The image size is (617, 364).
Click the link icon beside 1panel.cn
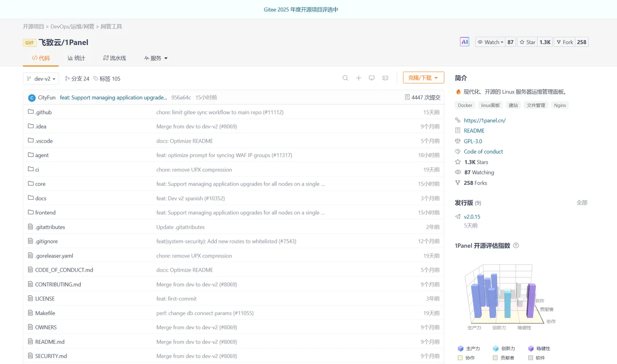tap(458, 120)
